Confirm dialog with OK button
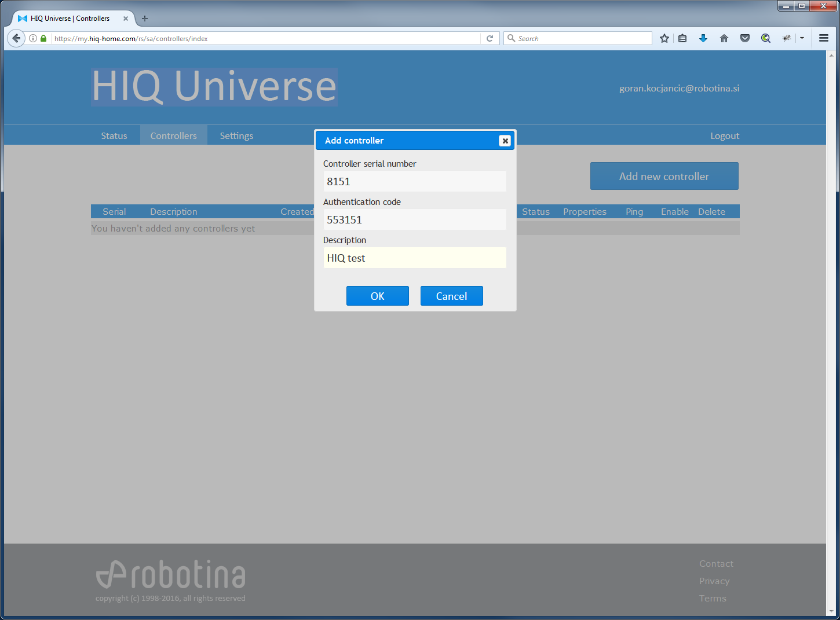This screenshot has height=620, width=840. [378, 296]
